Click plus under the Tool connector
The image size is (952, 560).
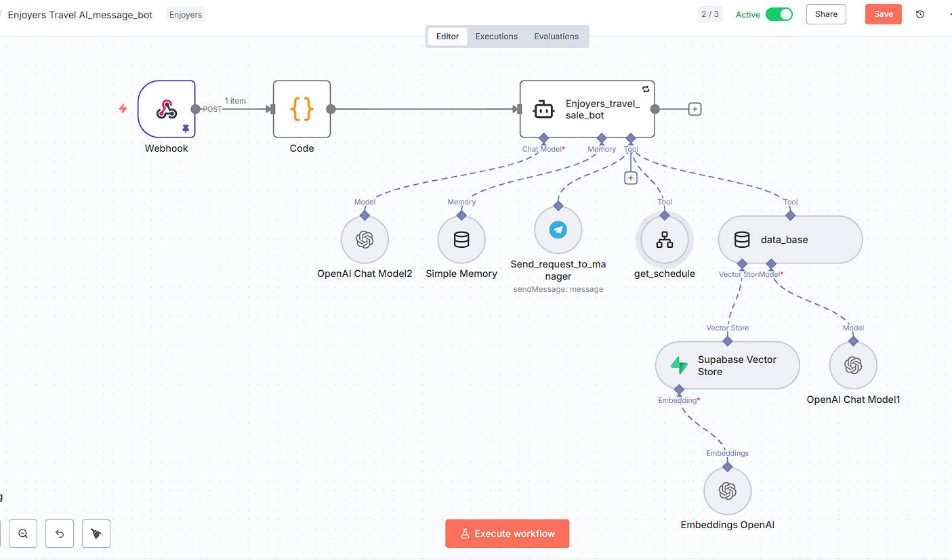[631, 177]
